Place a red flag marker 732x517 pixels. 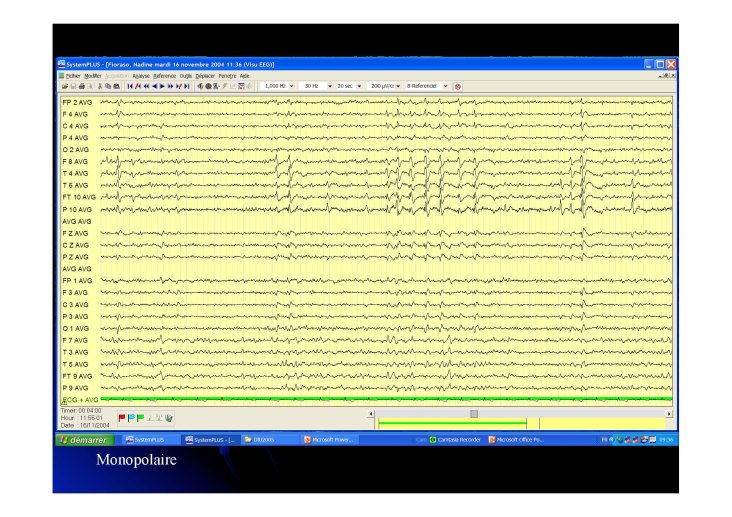(x=122, y=418)
